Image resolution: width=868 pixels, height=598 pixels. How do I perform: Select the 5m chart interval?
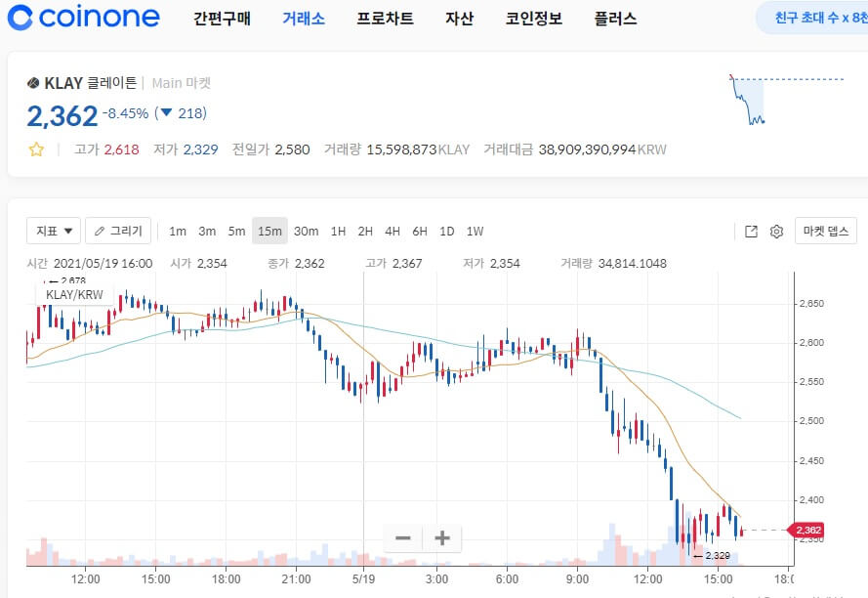[236, 232]
